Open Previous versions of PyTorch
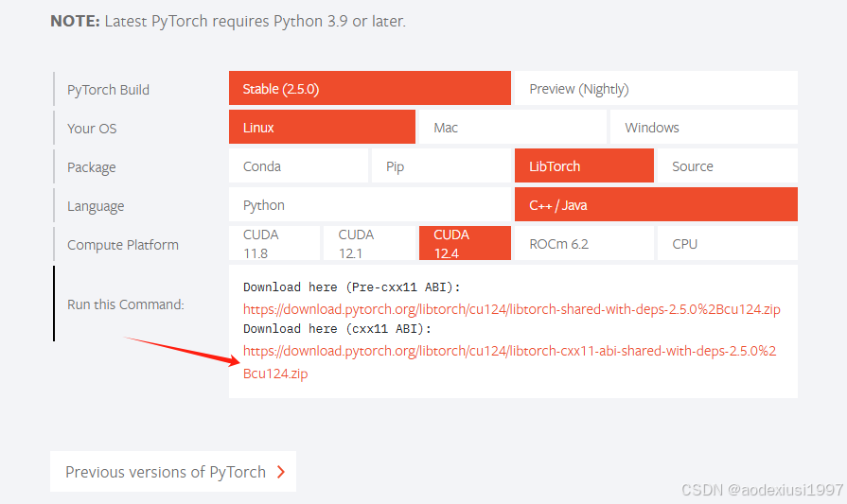The height and width of the screenshot is (504, 847). (173, 471)
